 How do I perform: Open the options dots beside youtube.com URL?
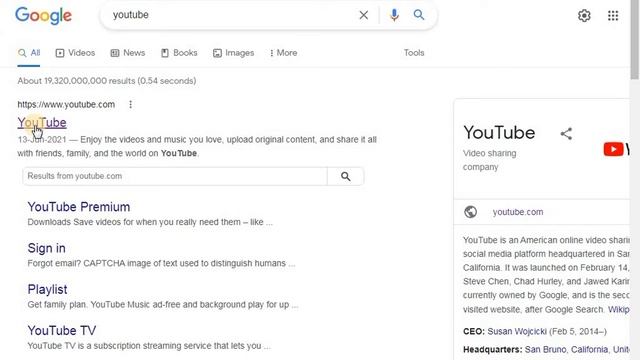click(131, 104)
